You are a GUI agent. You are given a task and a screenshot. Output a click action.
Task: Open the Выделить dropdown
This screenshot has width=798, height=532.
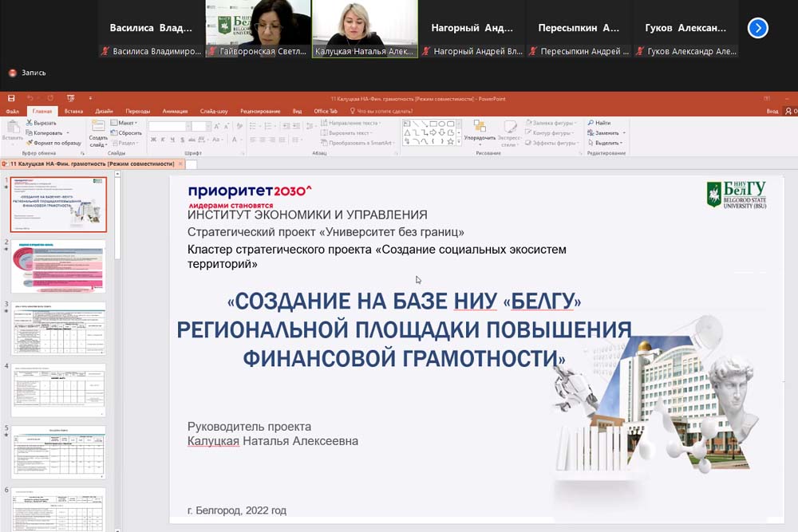[608, 143]
